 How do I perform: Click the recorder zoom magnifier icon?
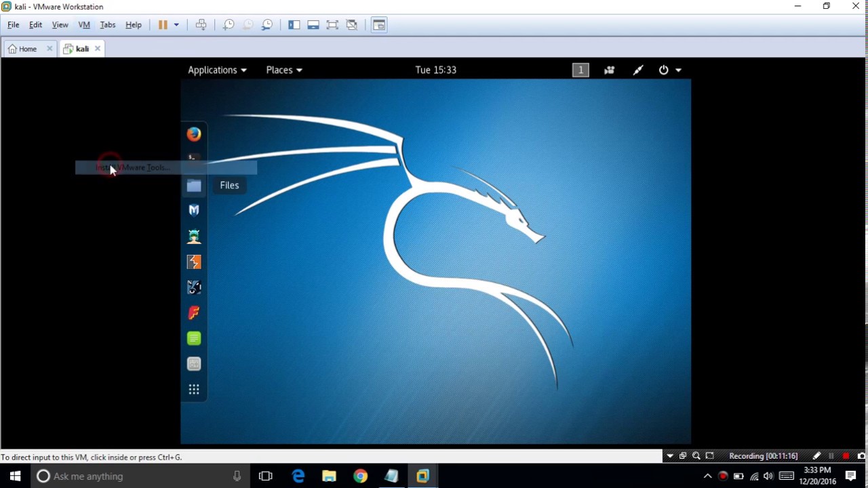pyautogui.click(x=696, y=456)
